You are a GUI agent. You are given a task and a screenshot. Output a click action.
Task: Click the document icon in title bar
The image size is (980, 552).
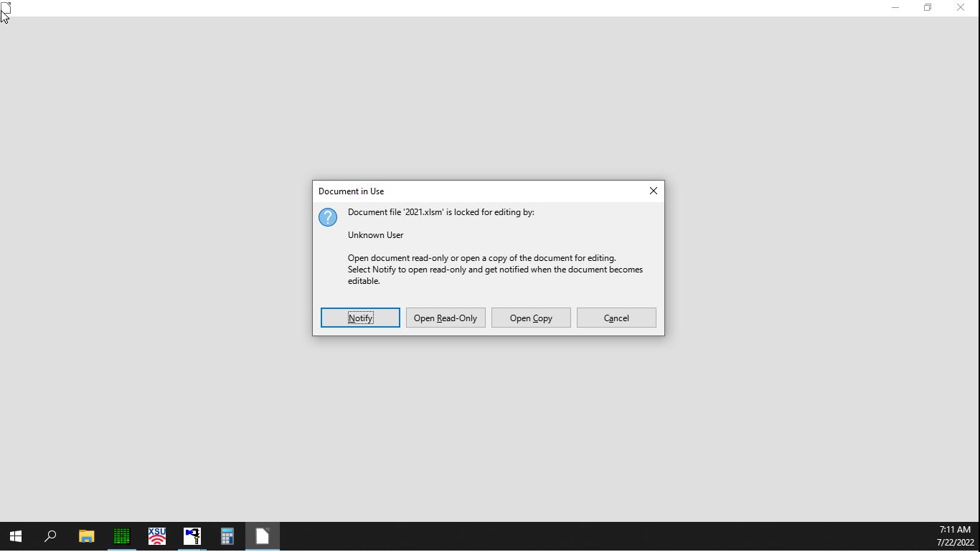coord(6,7)
